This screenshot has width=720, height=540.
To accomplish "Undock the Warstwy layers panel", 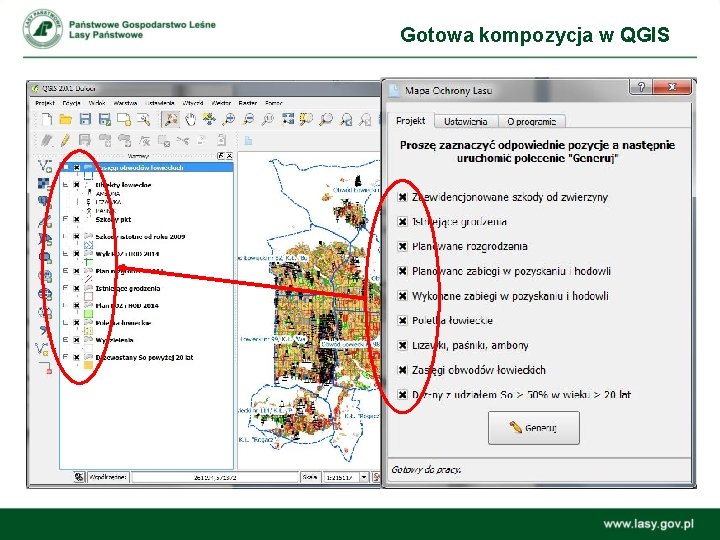I will coord(221,156).
